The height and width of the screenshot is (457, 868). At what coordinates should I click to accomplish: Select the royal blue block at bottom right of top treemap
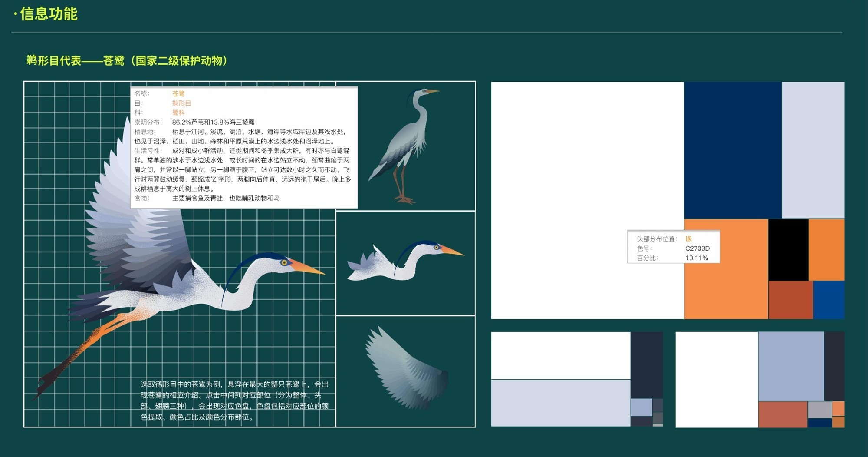[829, 300]
